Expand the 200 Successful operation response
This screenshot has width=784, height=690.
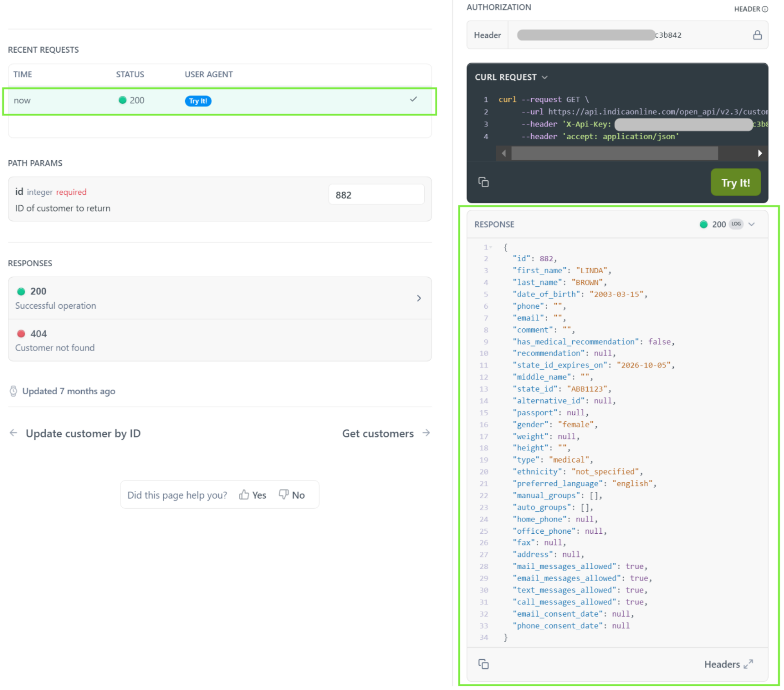(x=418, y=298)
